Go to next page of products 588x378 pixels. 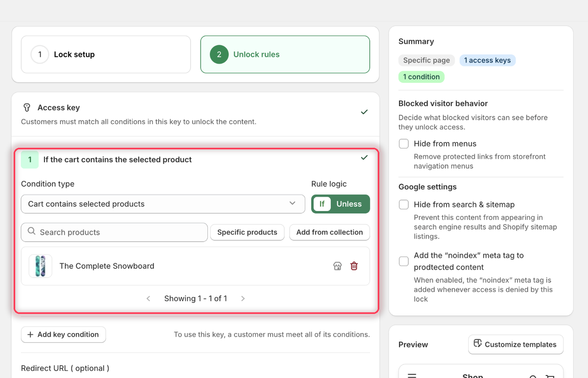click(243, 299)
